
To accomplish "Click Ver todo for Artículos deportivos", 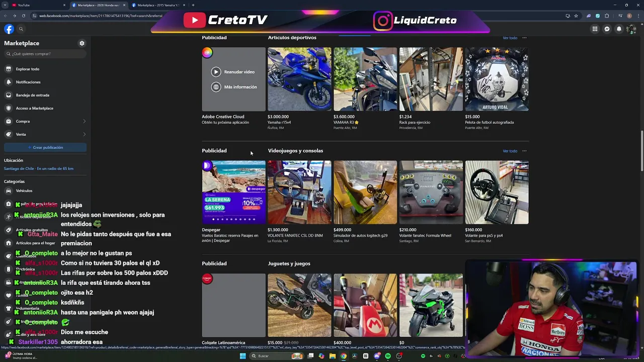I will coord(510,38).
